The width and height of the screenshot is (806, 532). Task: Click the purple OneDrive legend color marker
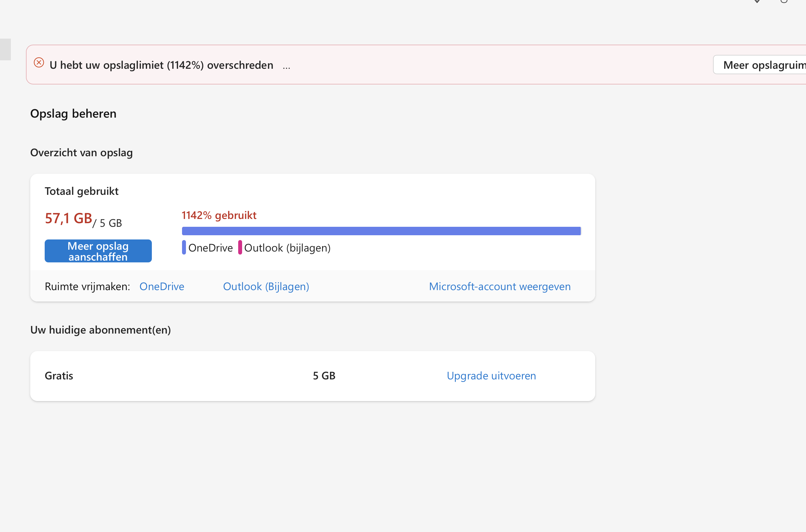(x=184, y=247)
